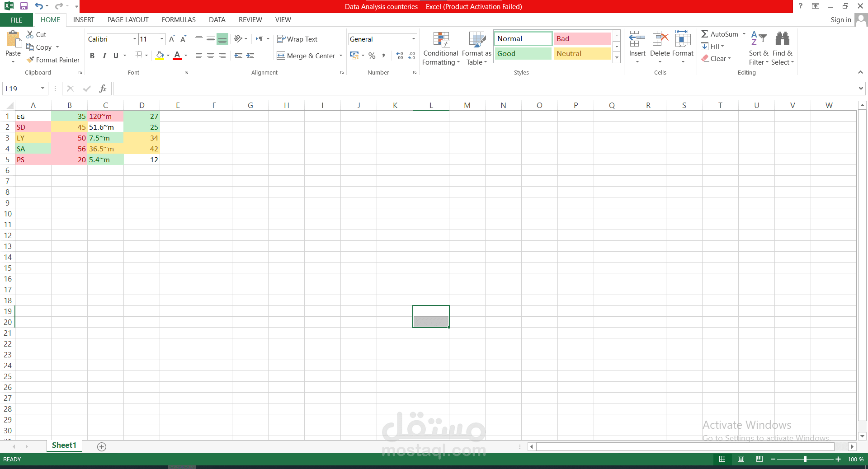Screen dimensions: 868x469
Task: Undo the last action
Action: 39,6
